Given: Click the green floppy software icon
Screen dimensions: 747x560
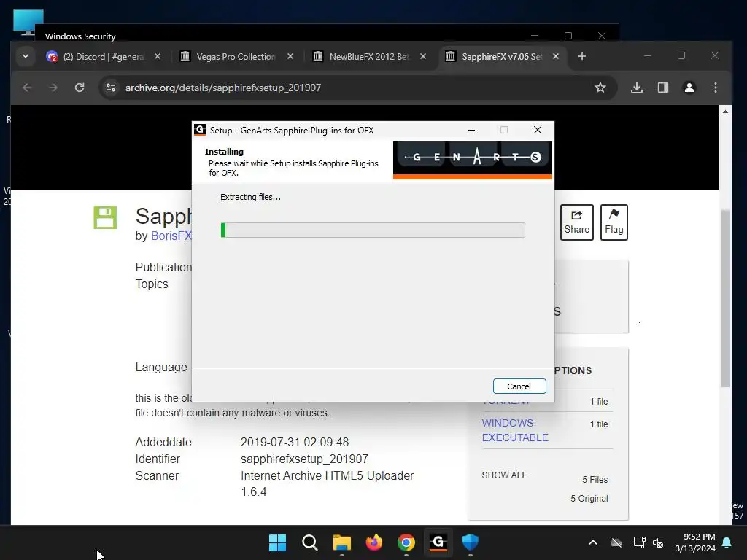Looking at the screenshot, I should [x=105, y=217].
